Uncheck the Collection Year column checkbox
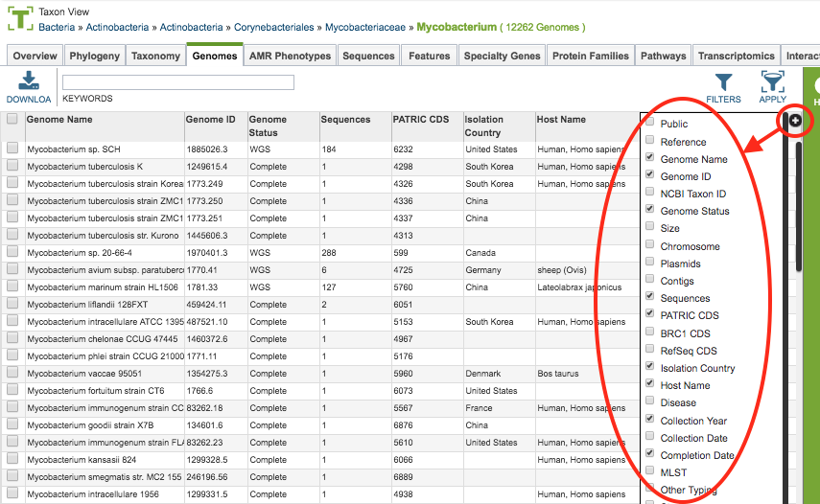 [x=649, y=419]
